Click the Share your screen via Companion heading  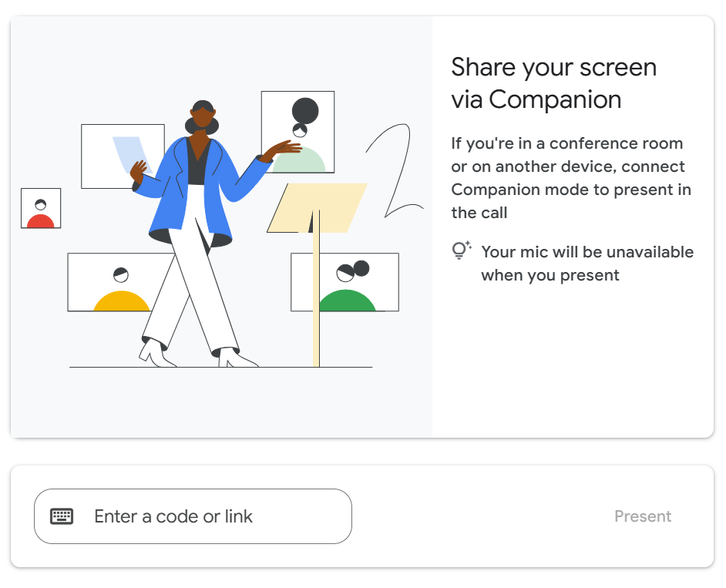pyautogui.click(x=553, y=82)
